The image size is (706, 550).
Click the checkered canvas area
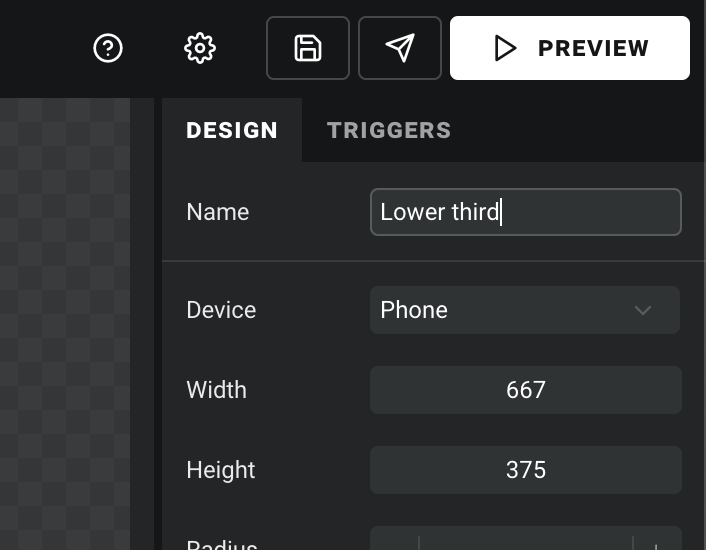65,324
